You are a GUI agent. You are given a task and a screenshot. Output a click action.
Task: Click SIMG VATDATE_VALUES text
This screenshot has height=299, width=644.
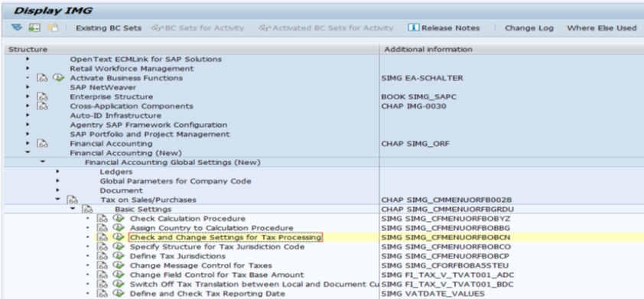[433, 293]
